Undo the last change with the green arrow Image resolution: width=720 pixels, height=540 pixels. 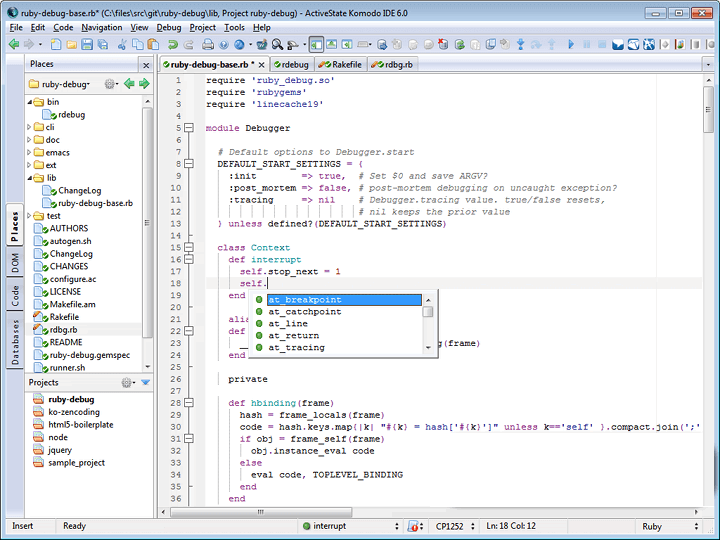(x=173, y=45)
